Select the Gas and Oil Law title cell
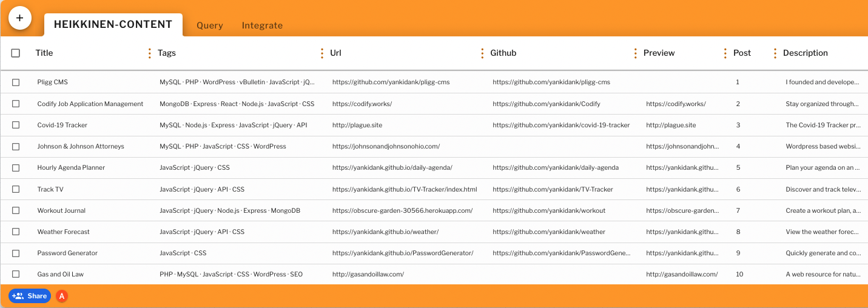Viewport: 868px width, 308px height. click(61, 275)
